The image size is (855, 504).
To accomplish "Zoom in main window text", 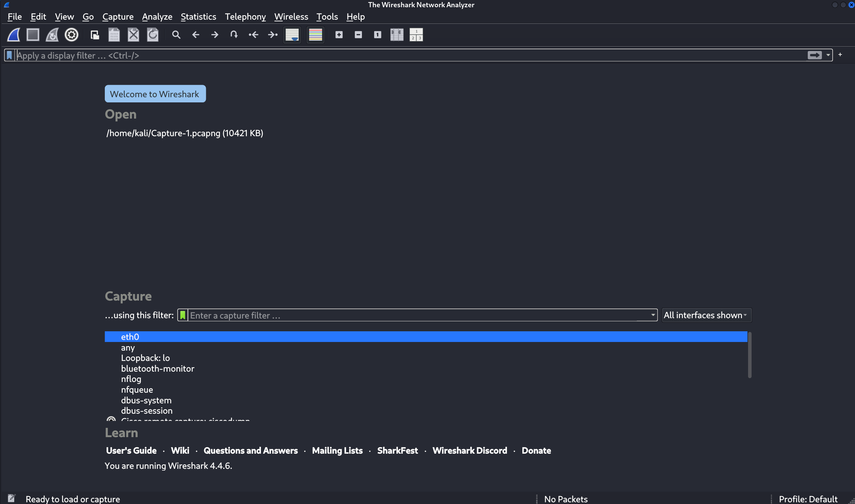I will (339, 35).
